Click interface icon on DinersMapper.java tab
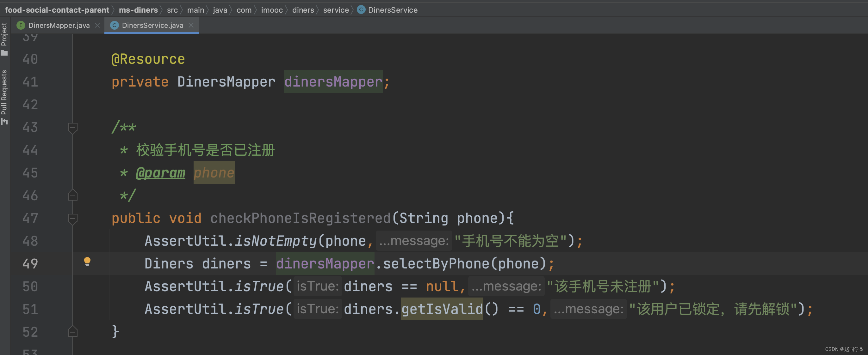This screenshot has width=868, height=355. pyautogui.click(x=21, y=25)
